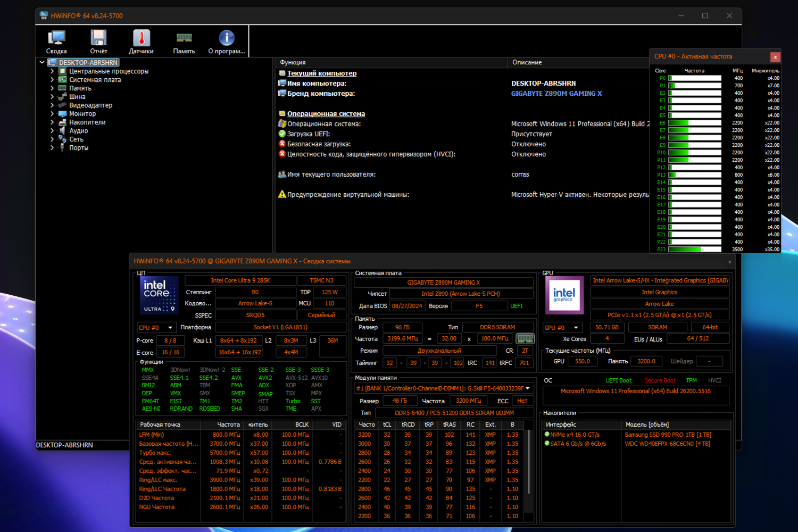This screenshot has height=532, width=798.
Task: Select the Samsung SSD 990 PRO 1TB entry
Action: [668, 435]
